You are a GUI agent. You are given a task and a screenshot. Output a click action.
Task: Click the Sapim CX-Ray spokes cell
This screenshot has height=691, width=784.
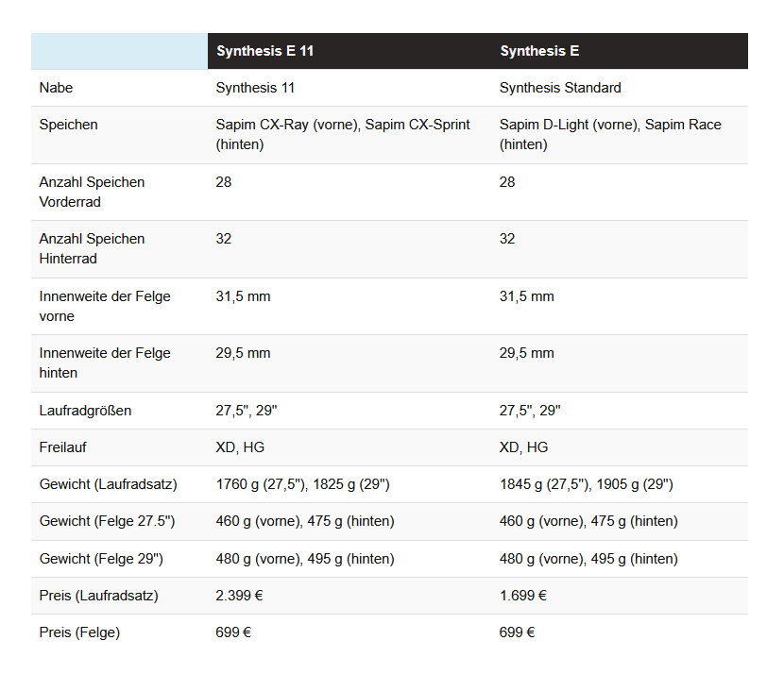[x=343, y=134]
